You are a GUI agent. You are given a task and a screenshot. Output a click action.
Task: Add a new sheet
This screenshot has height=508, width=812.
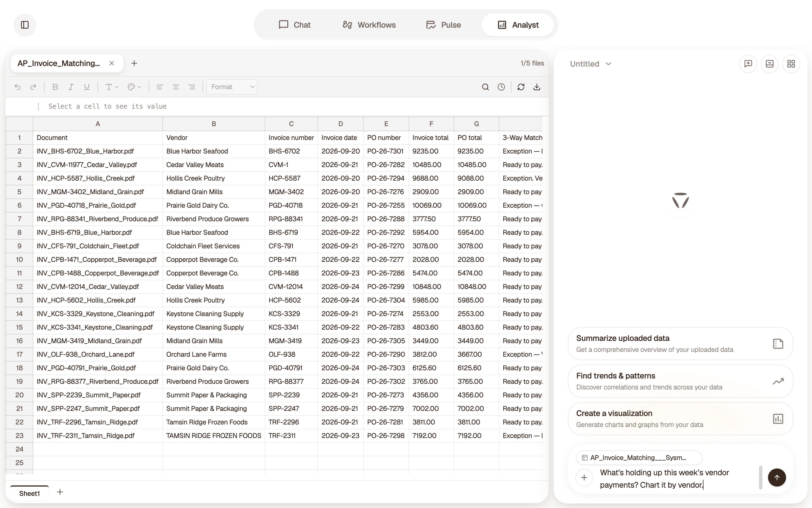[60, 492]
